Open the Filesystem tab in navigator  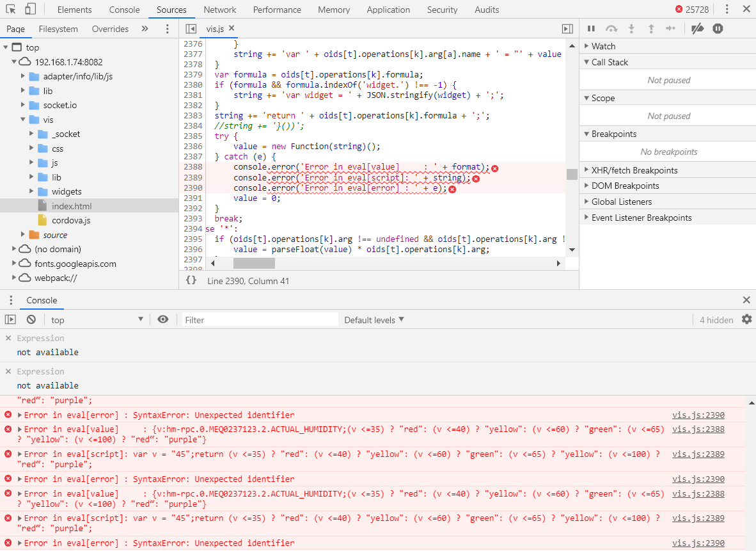coord(58,29)
